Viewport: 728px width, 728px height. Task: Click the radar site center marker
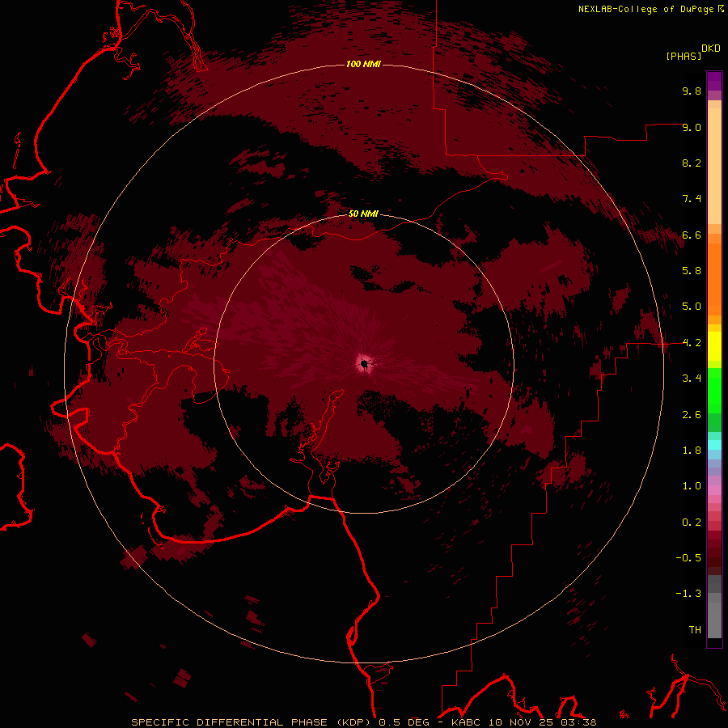click(x=365, y=363)
